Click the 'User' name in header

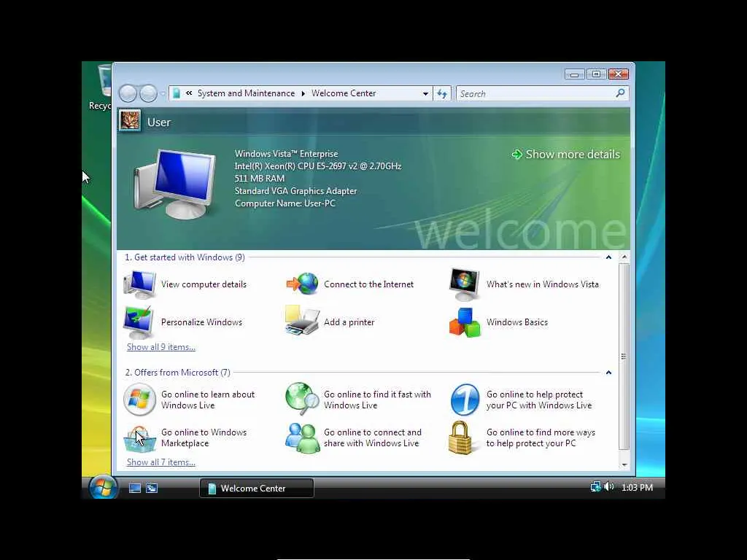[x=159, y=122]
